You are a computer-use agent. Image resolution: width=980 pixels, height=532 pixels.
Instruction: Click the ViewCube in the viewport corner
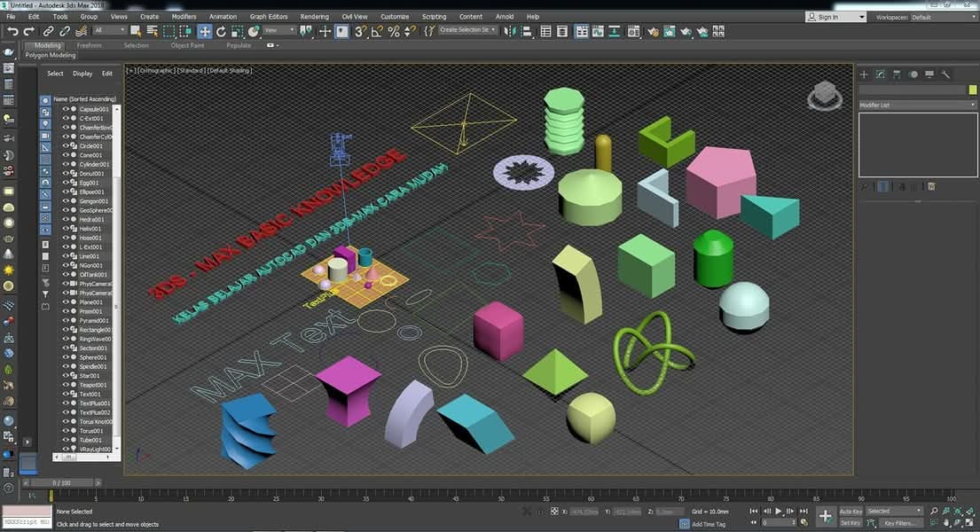pyautogui.click(x=825, y=95)
